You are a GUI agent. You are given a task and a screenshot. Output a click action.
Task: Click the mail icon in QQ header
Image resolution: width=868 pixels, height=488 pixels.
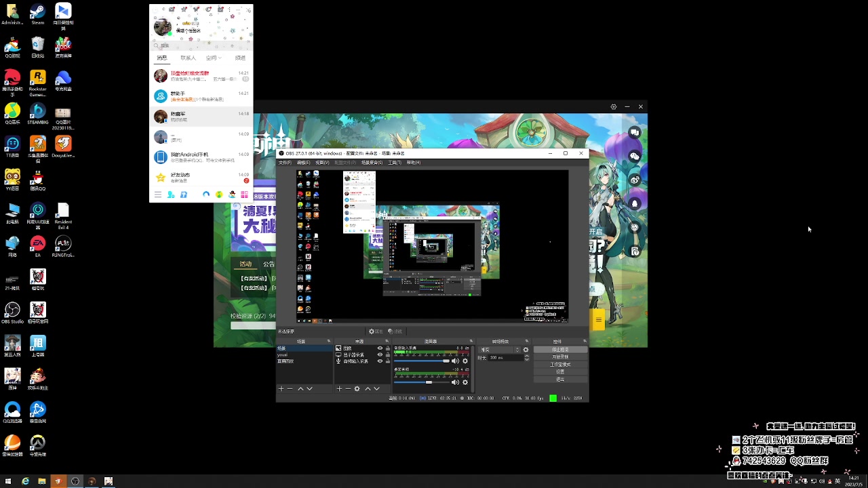tap(172, 9)
